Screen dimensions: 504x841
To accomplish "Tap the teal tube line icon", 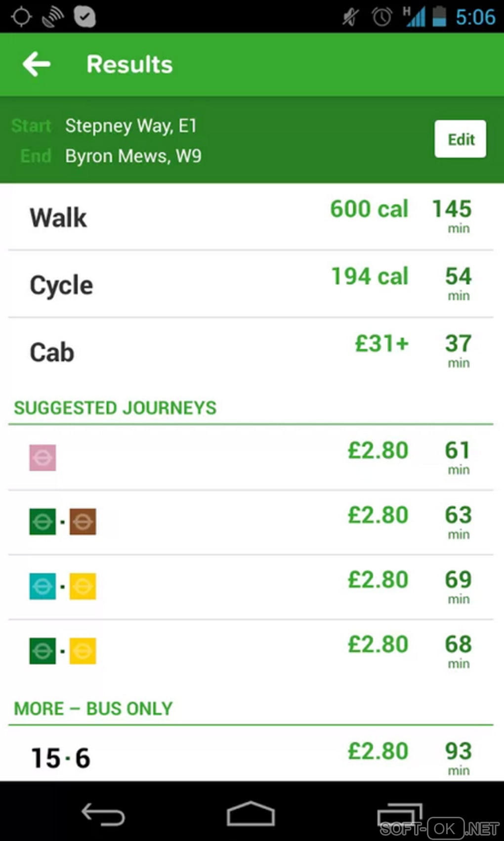I will (42, 586).
